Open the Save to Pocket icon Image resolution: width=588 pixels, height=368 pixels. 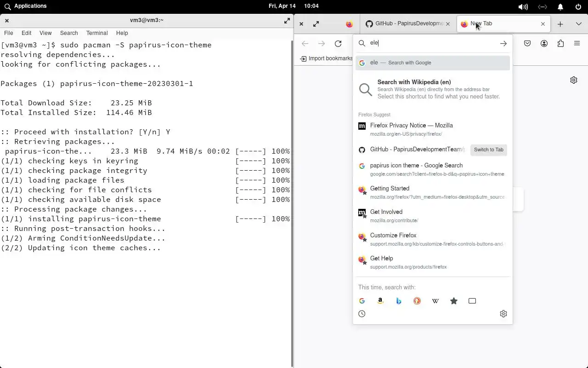(x=527, y=43)
